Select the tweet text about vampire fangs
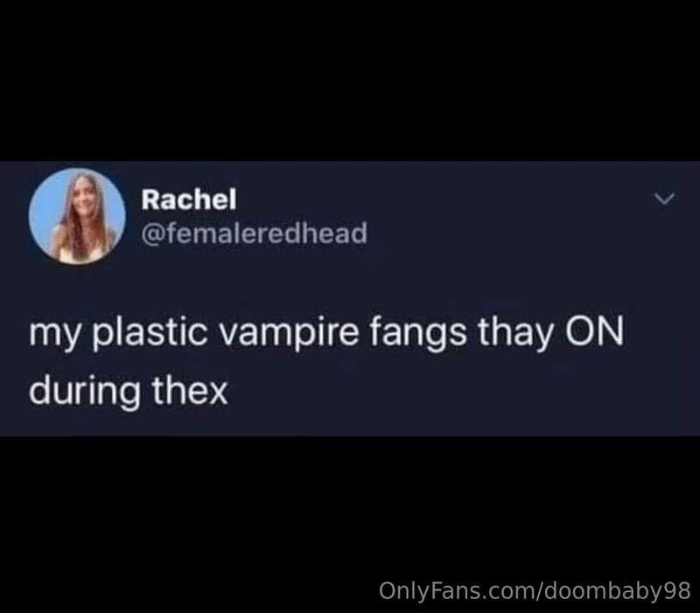700x613 pixels. tap(326, 361)
